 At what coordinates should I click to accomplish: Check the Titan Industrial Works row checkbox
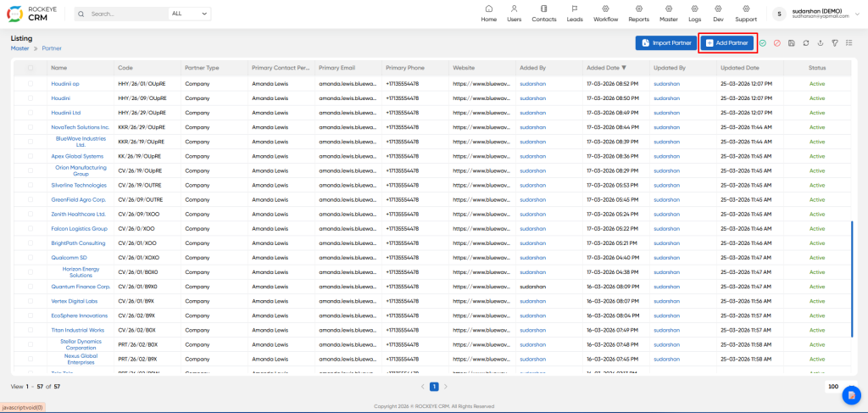click(31, 330)
